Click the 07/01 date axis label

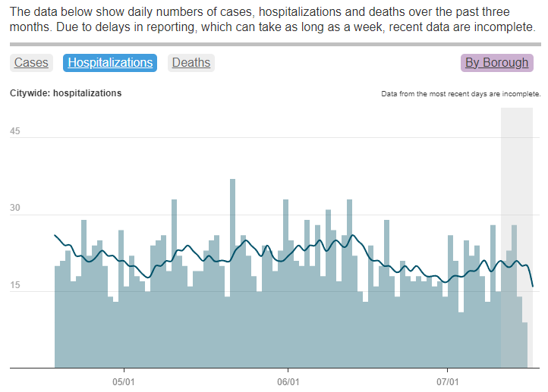[x=448, y=381]
